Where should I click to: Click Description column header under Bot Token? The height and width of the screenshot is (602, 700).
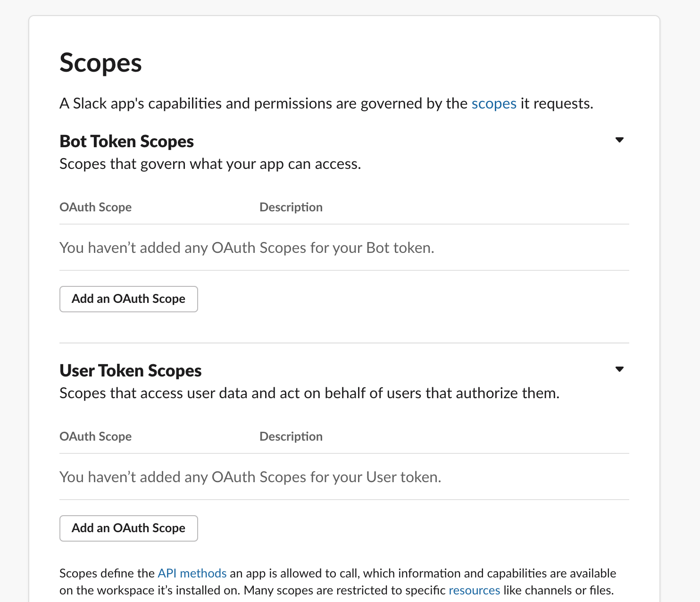click(x=291, y=208)
